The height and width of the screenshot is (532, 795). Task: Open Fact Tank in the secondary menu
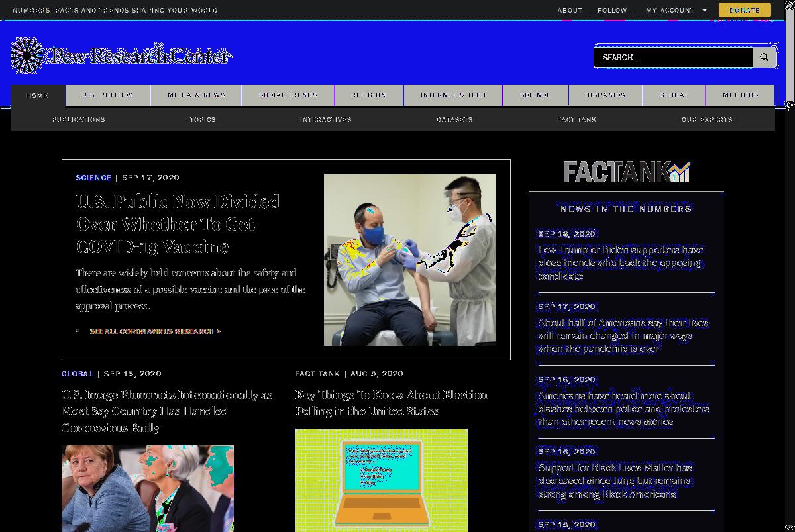click(x=577, y=120)
